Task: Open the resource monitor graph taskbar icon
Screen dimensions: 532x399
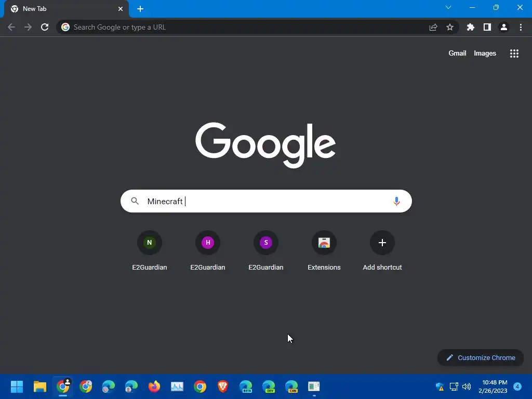Action: pos(177,387)
